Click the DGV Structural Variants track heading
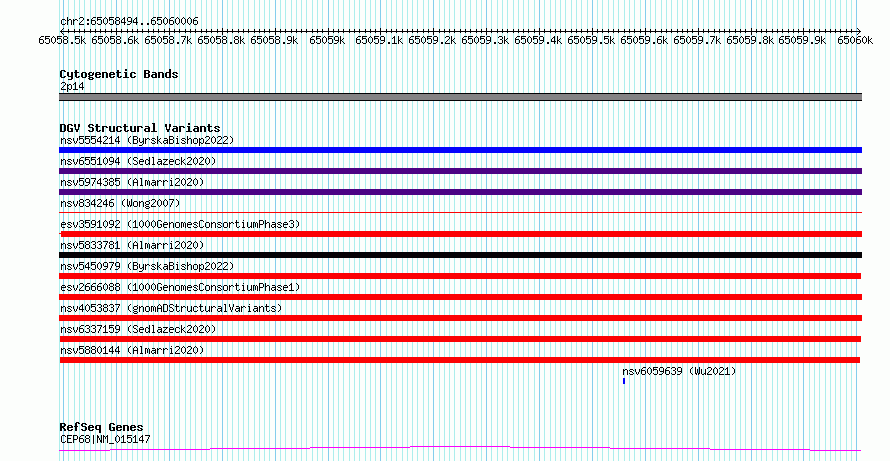 pos(140,128)
